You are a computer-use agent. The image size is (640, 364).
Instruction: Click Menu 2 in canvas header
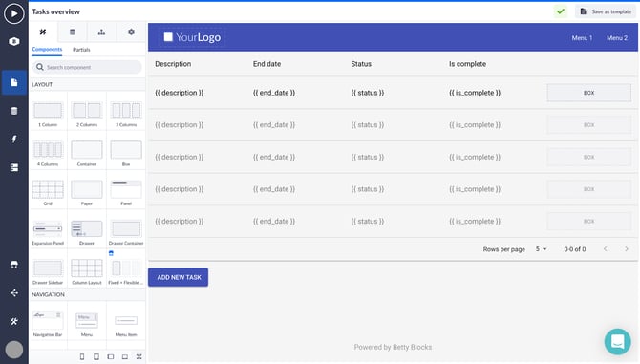[x=617, y=38]
